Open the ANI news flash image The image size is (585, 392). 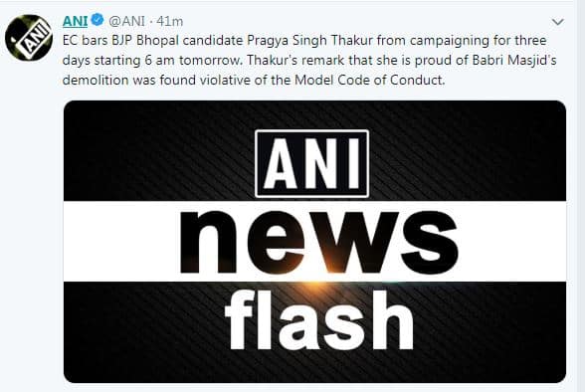[x=314, y=242]
